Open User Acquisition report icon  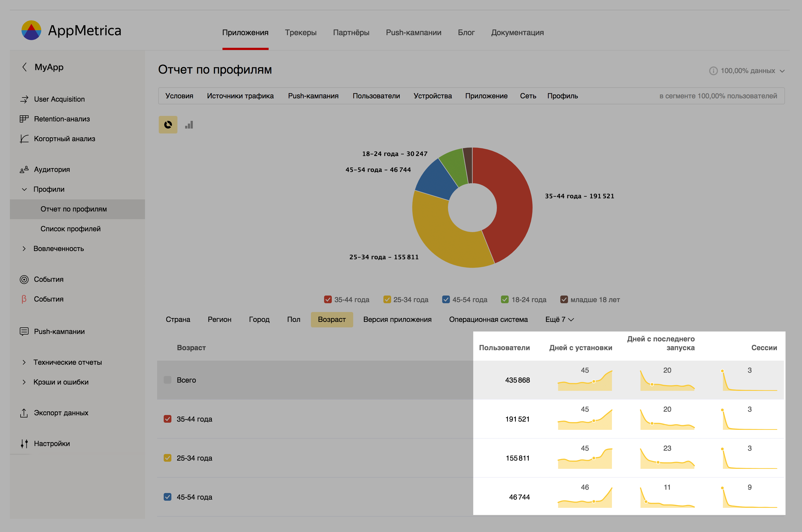(24, 99)
